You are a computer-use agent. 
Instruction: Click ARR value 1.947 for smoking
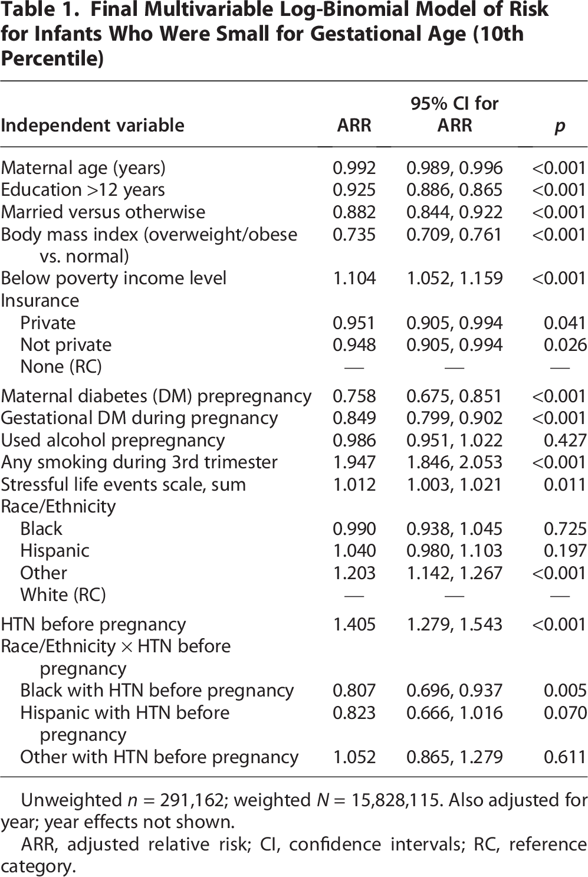[x=354, y=462]
